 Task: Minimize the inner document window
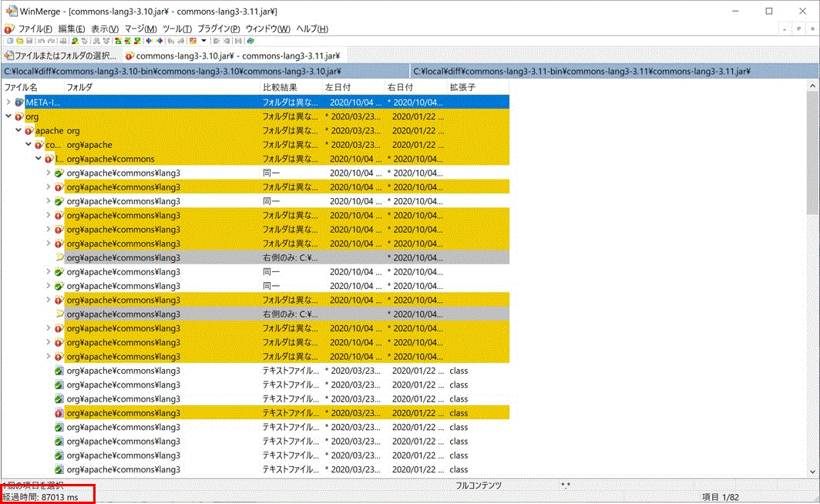click(785, 29)
